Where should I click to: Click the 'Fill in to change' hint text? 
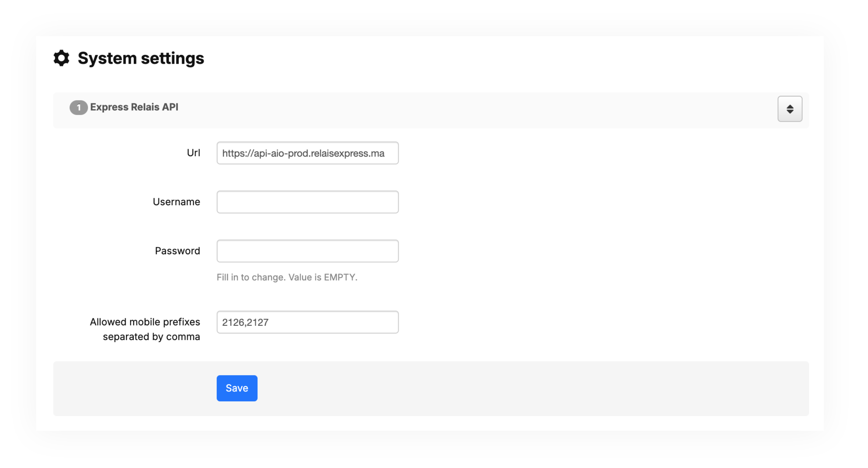point(287,277)
